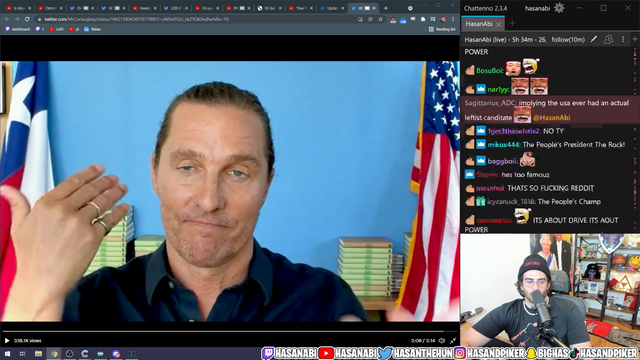The image size is (640, 360).
Task: Click the gift badge beside icycanuck_1818
Action: 481,201
